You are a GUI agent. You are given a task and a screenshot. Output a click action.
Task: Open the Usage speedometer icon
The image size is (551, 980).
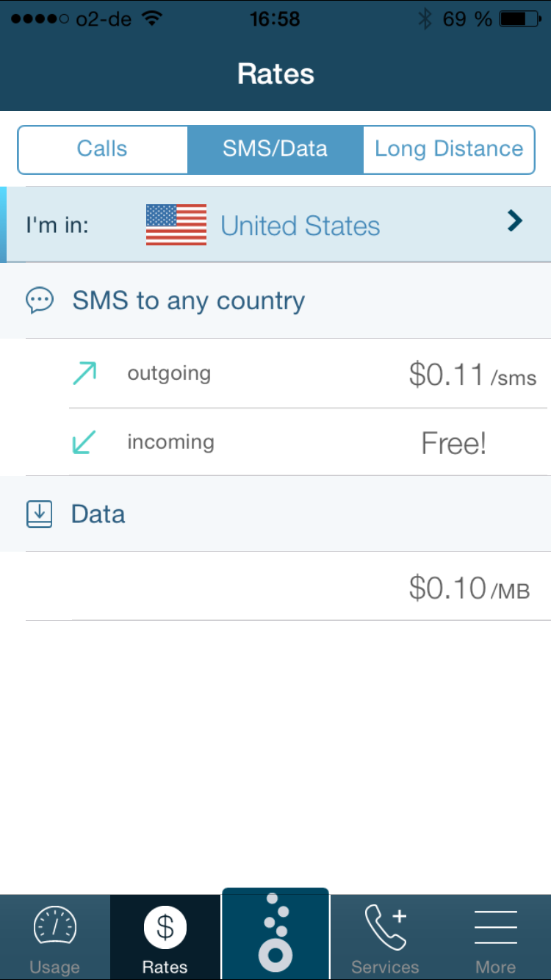[x=54, y=927]
